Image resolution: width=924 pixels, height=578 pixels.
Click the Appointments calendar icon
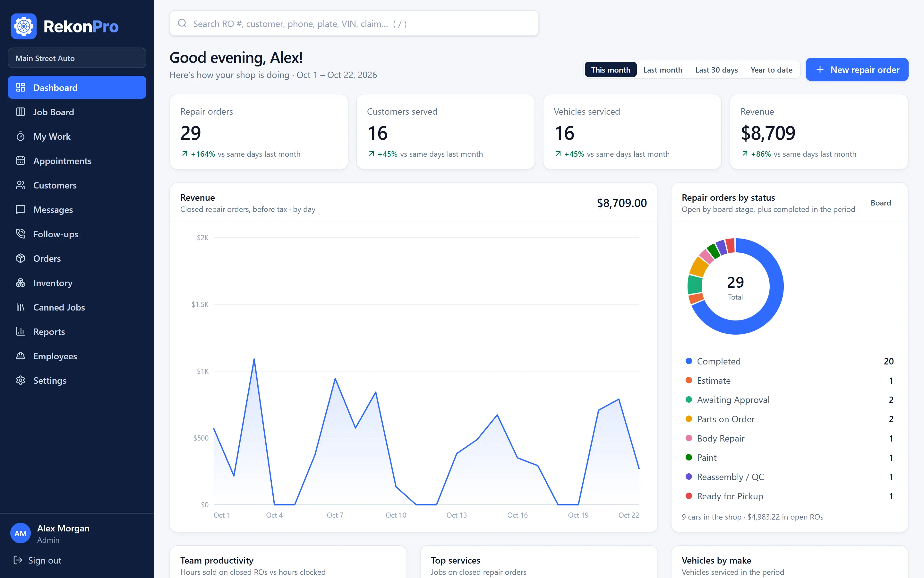[21, 161]
